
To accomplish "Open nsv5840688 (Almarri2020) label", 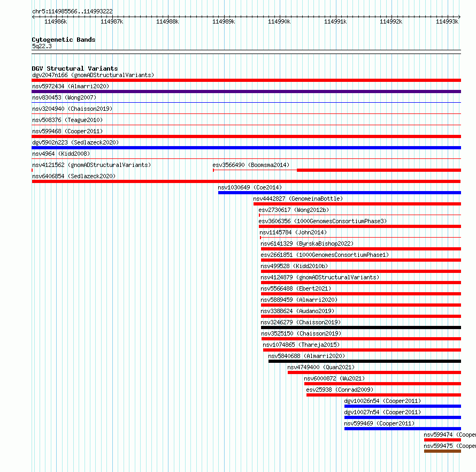I will point(306,356).
